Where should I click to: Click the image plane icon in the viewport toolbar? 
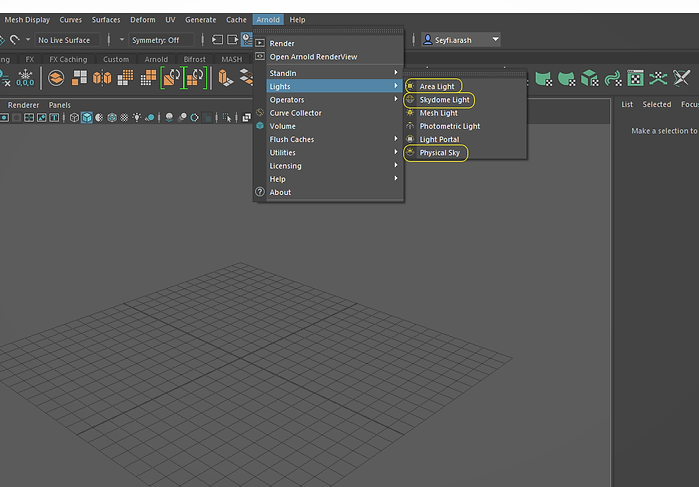[x=41, y=117]
